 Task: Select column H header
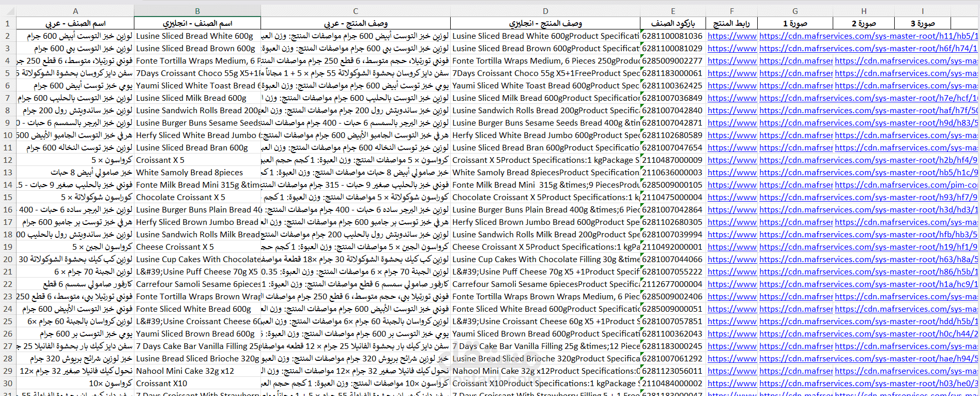point(864,11)
